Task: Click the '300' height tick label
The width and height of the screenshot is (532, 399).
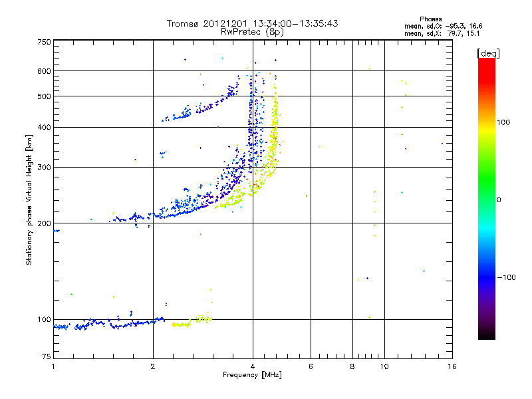Action: [x=44, y=168]
